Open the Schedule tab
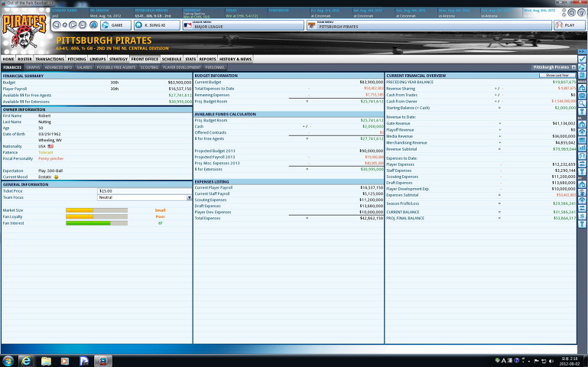 (172, 59)
